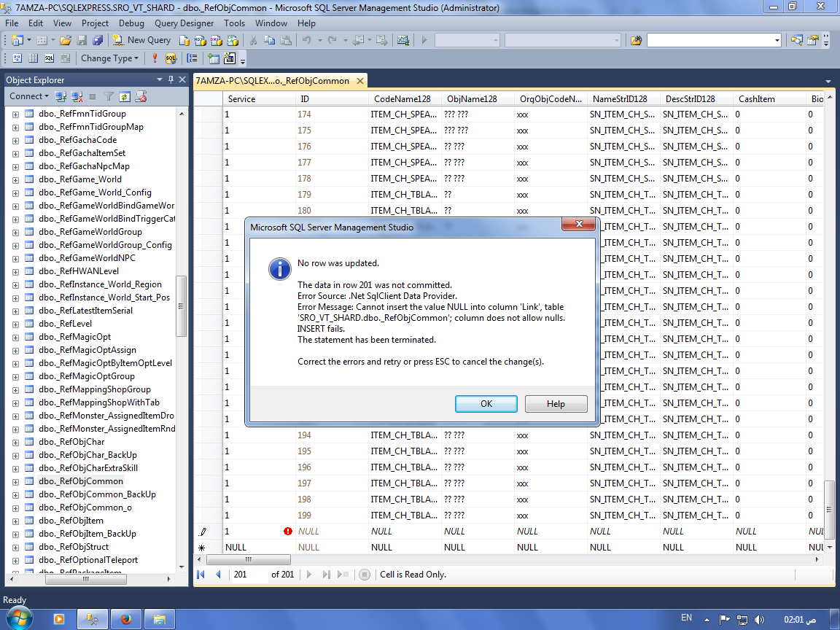Screen dimensions: 840x630
Task: Open Windows Explorer from the taskbar
Action: pyautogui.click(x=160, y=619)
